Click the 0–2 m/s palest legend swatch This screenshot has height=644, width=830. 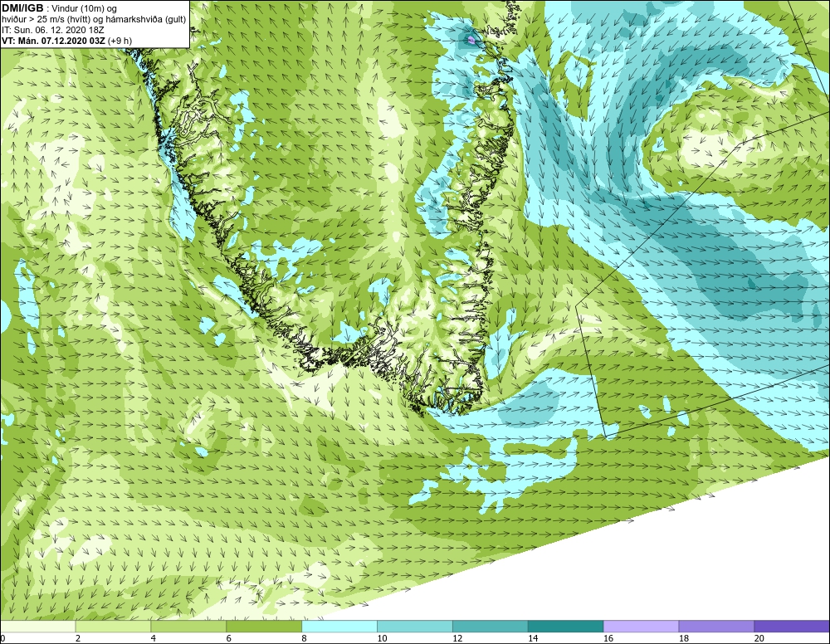pyautogui.click(x=38, y=627)
